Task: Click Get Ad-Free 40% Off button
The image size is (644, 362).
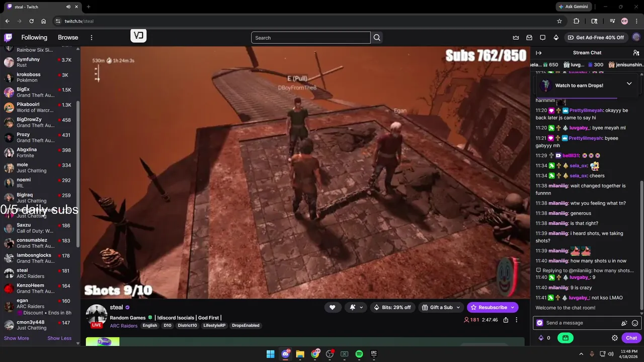Action: point(596,38)
